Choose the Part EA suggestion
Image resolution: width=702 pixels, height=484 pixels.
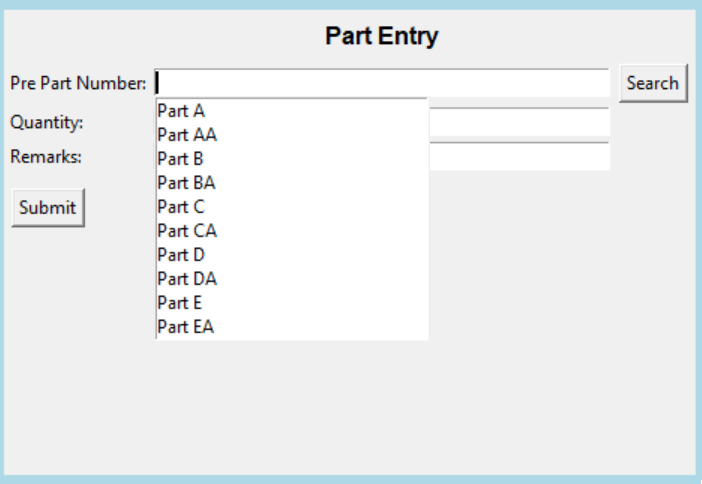(292, 327)
